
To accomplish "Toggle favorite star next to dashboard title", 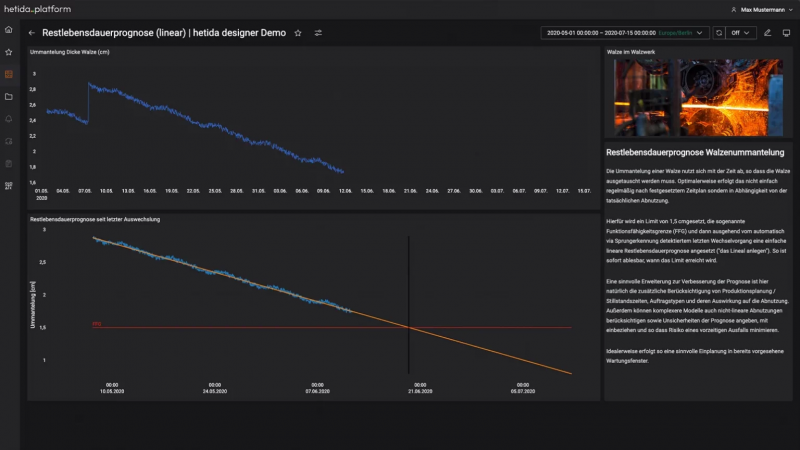I will (x=298, y=33).
